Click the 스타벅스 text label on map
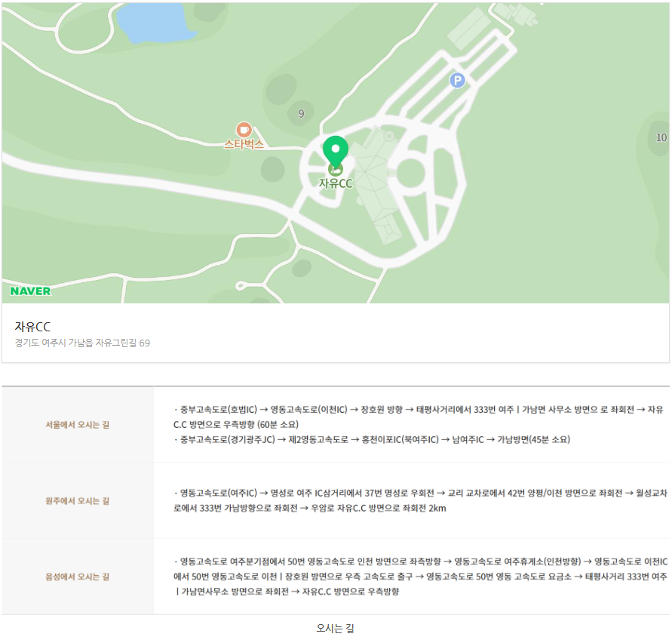672x643 pixels. point(244,144)
